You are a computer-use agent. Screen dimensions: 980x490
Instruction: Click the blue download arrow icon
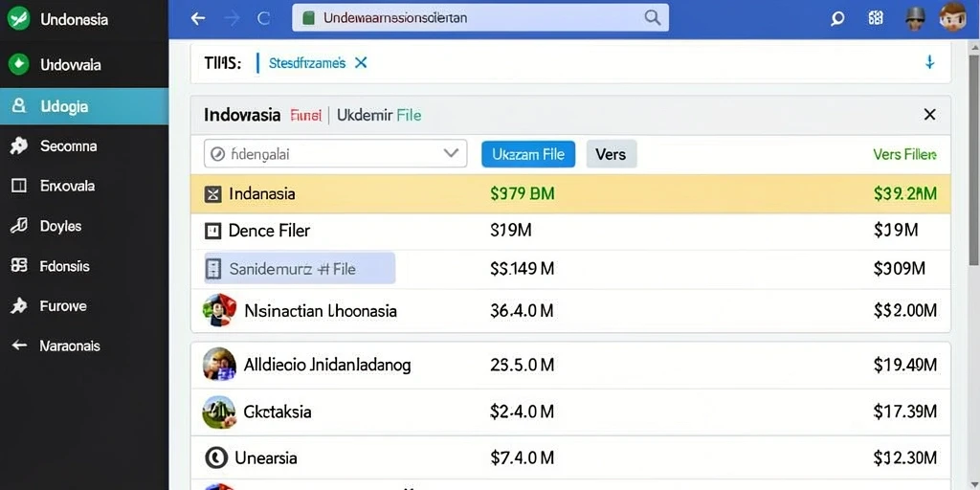tap(929, 62)
